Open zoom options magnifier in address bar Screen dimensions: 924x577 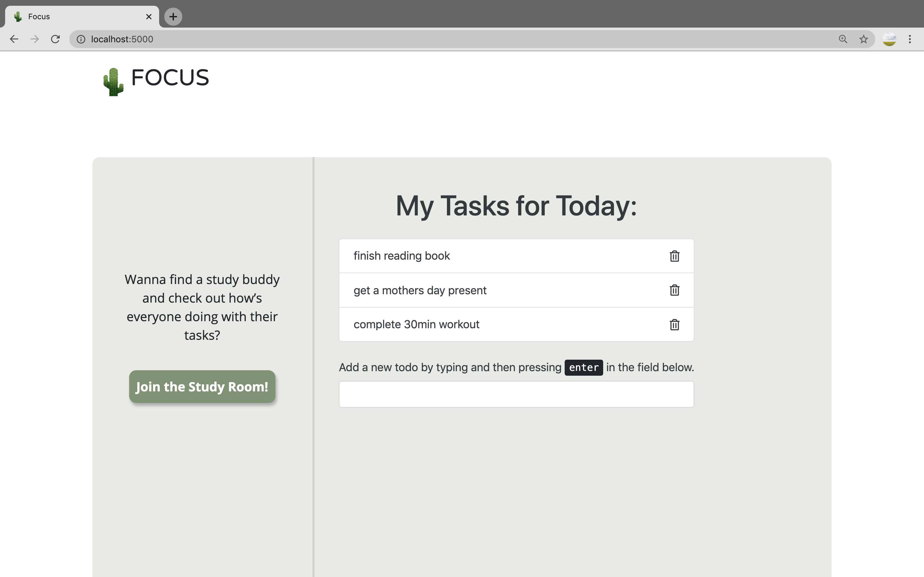click(843, 39)
